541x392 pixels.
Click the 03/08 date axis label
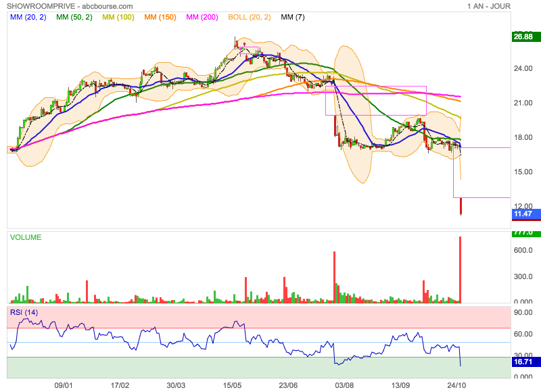pos(344,385)
